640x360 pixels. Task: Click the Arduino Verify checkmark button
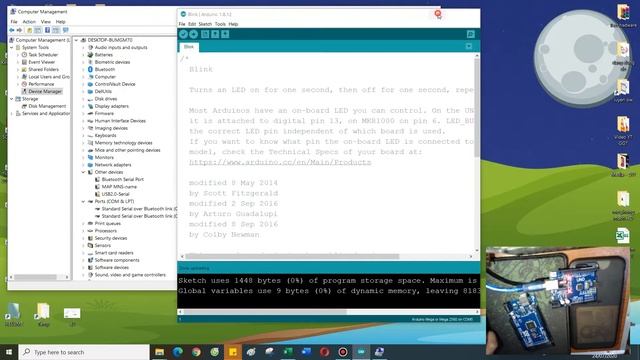pos(183,34)
